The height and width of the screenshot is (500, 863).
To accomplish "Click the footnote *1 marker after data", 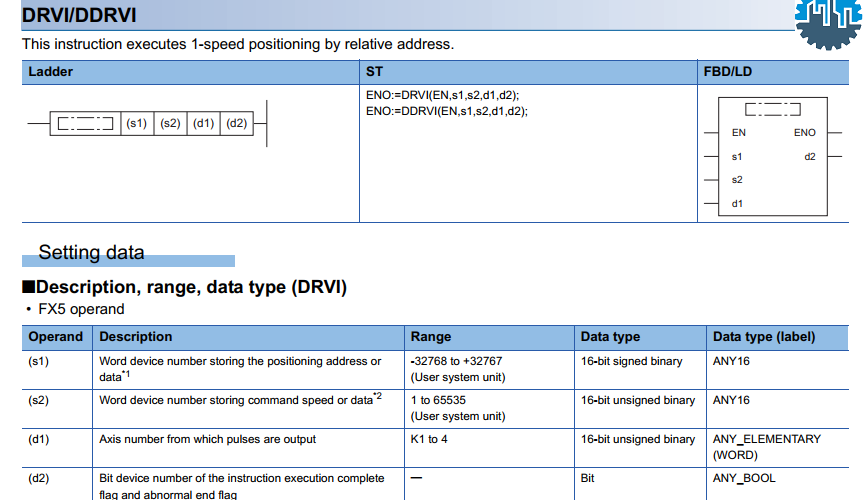I will point(126,374).
